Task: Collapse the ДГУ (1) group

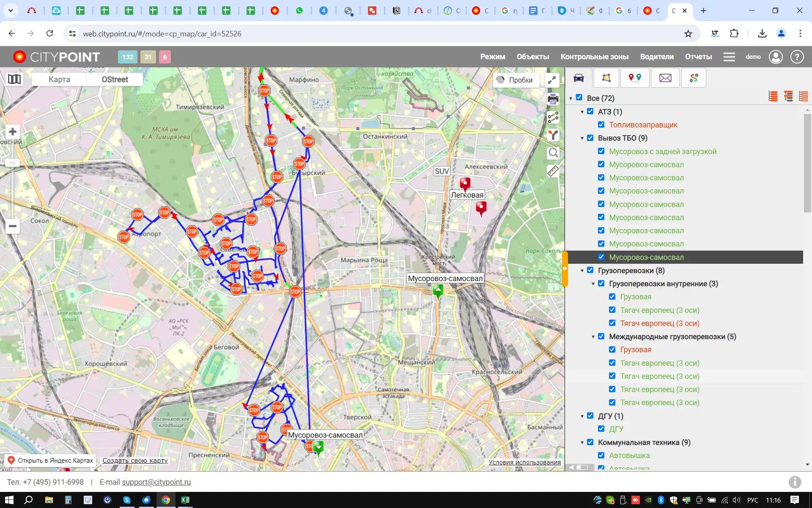Action: (582, 416)
